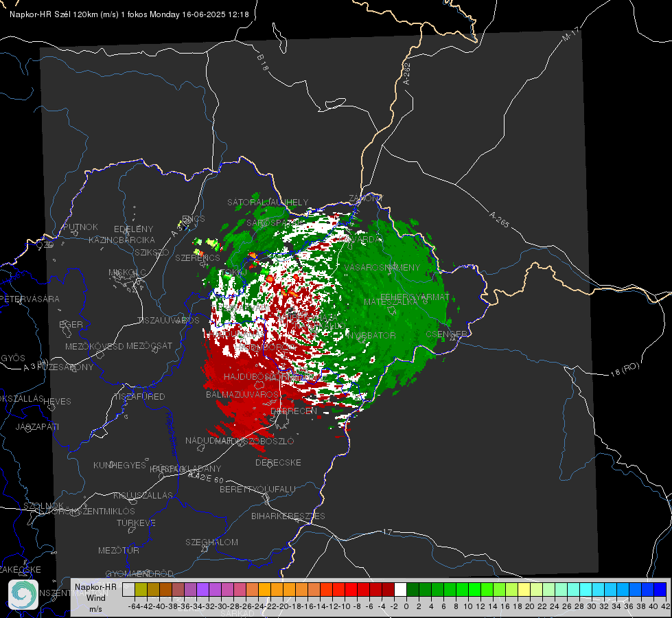Select the VÁSÁROSNAMÉNY label
The image size is (672, 618).
tap(382, 268)
